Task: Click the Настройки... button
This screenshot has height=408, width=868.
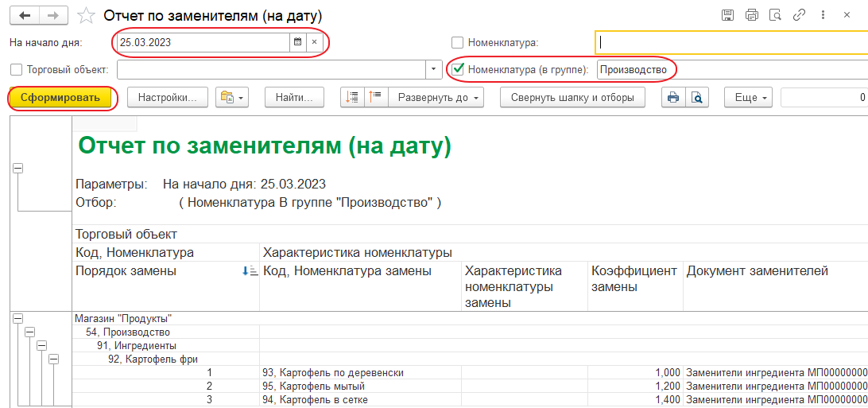Action: pos(167,98)
